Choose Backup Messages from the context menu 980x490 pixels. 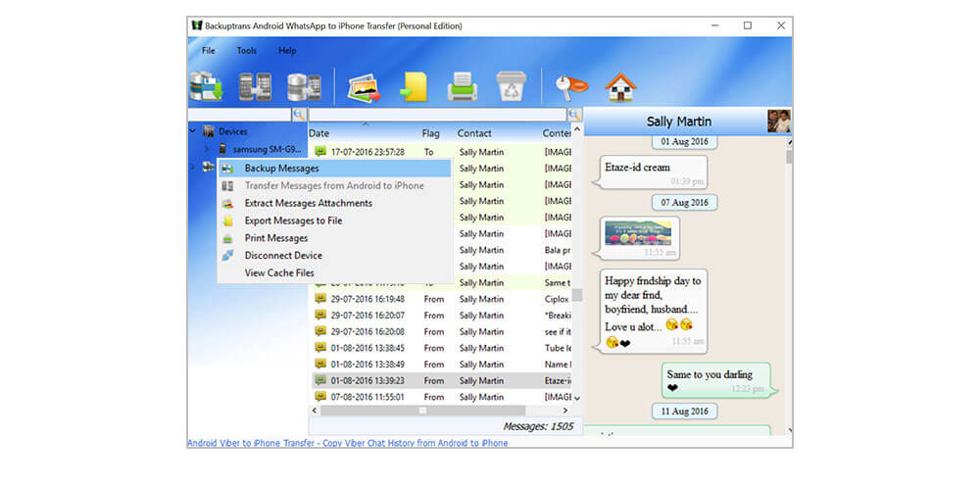tap(334, 169)
